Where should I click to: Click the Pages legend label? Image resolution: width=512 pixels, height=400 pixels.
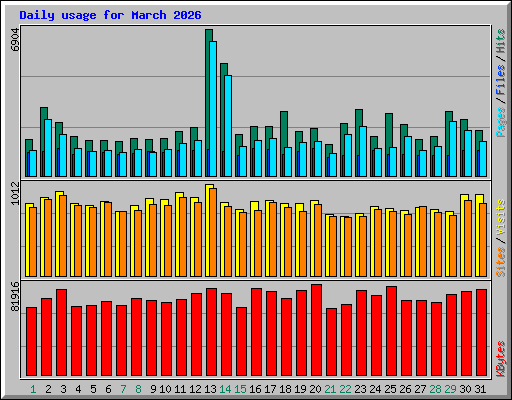(x=501, y=122)
